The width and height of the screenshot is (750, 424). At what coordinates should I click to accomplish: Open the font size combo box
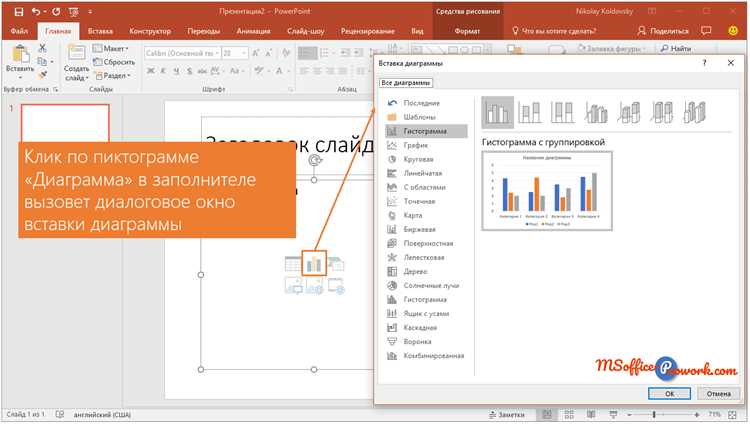(235, 53)
